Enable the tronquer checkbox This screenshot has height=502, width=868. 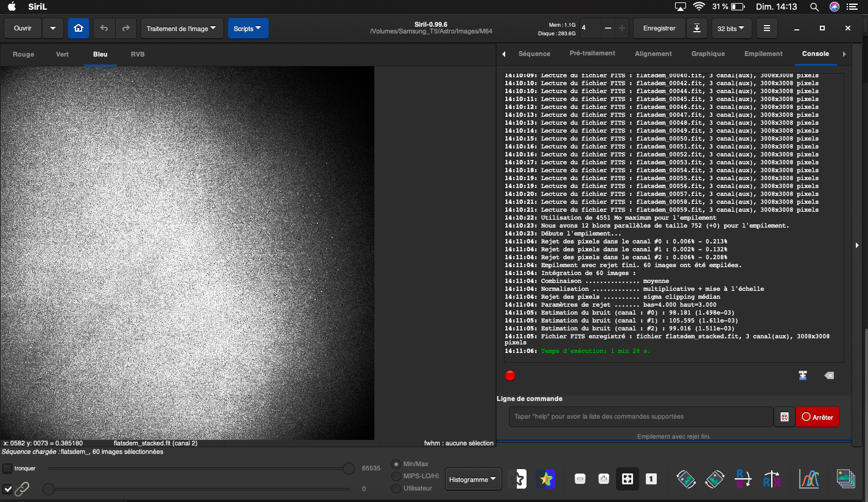click(7, 469)
